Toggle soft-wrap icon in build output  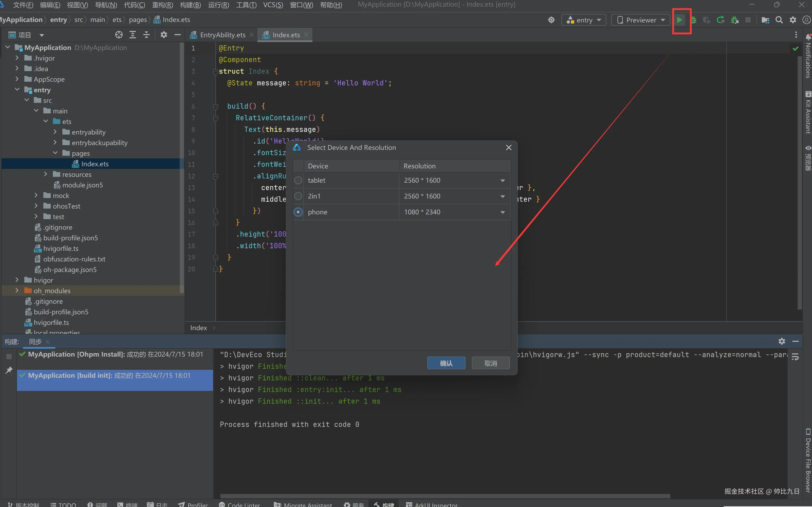coord(795,357)
